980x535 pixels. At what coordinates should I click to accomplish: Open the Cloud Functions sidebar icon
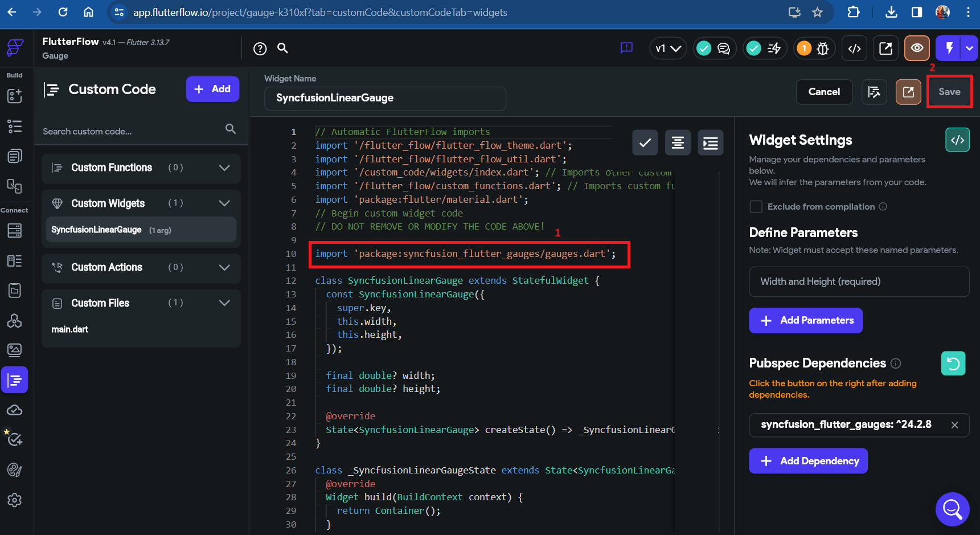pyautogui.click(x=14, y=410)
